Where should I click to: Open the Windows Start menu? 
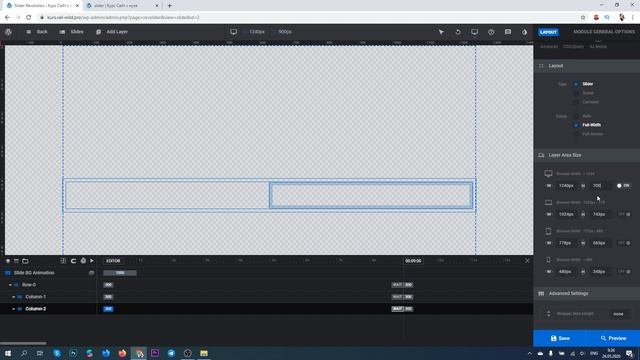coord(8,353)
